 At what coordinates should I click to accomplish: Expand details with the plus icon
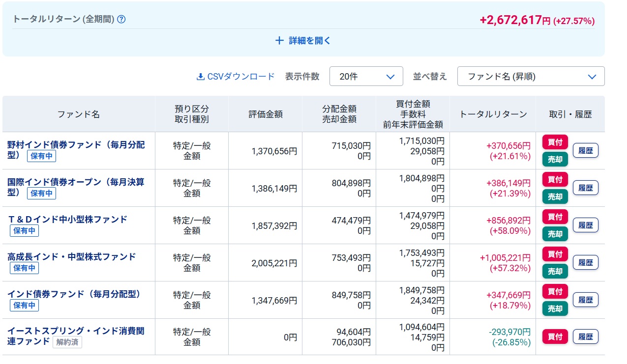(x=279, y=41)
